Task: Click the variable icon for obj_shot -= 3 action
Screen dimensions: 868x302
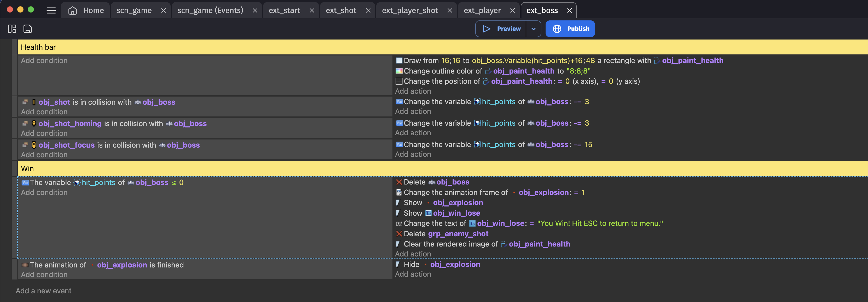Action: [399, 102]
